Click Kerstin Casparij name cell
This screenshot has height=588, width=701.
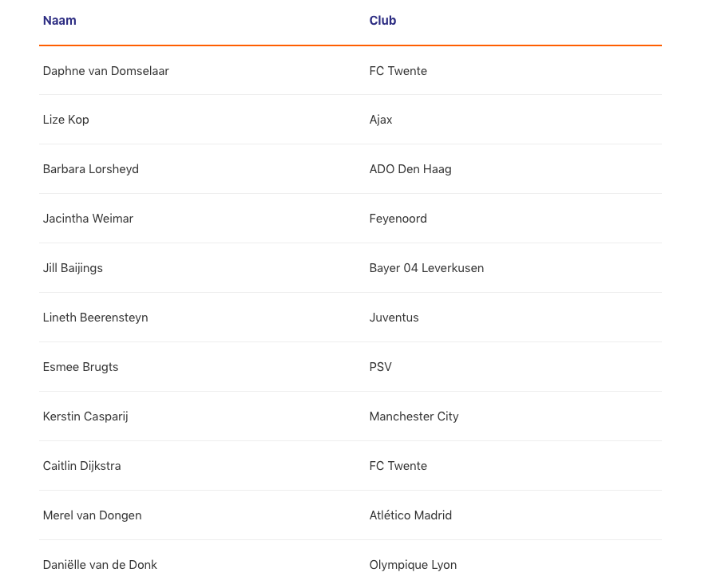85,416
